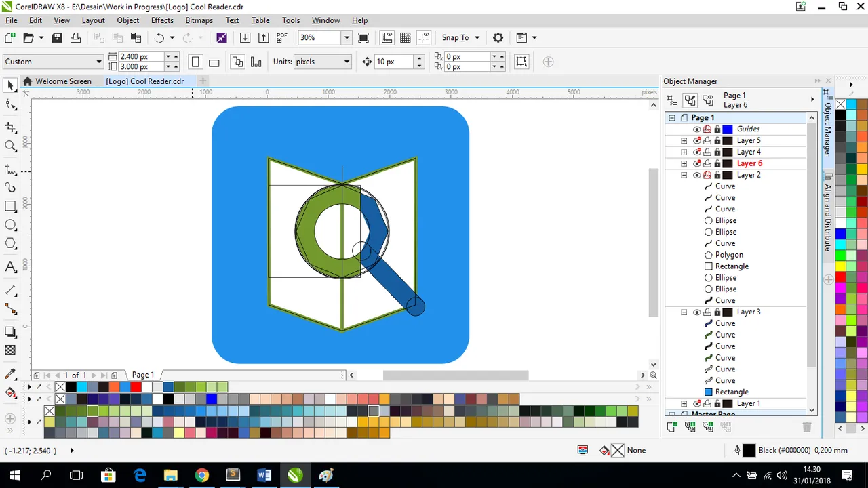Toggle visibility eye of Layer 3
The width and height of the screenshot is (868, 488).
(696, 312)
